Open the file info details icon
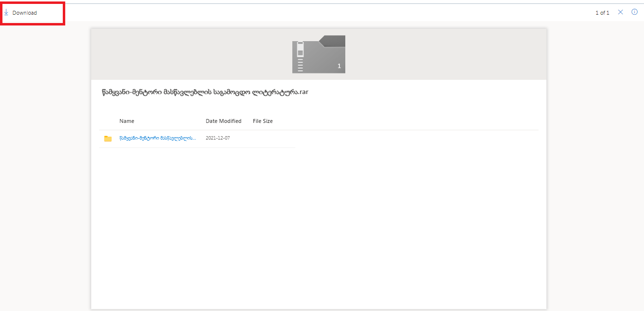 click(x=634, y=12)
